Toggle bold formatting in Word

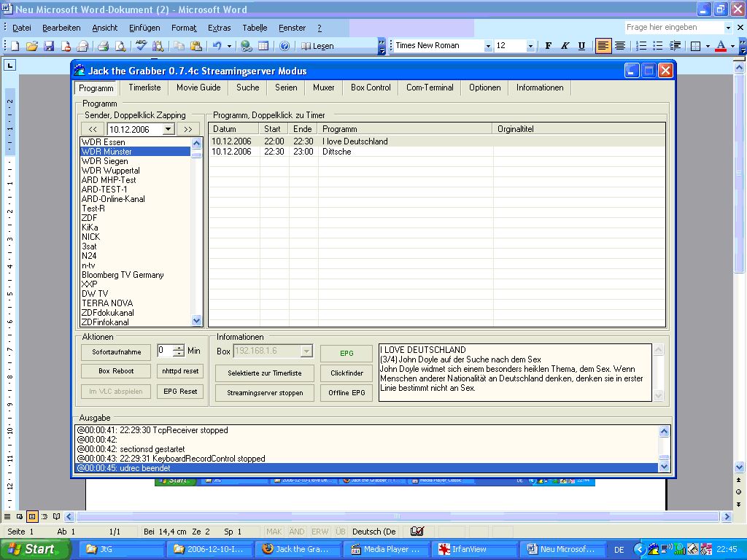click(549, 46)
